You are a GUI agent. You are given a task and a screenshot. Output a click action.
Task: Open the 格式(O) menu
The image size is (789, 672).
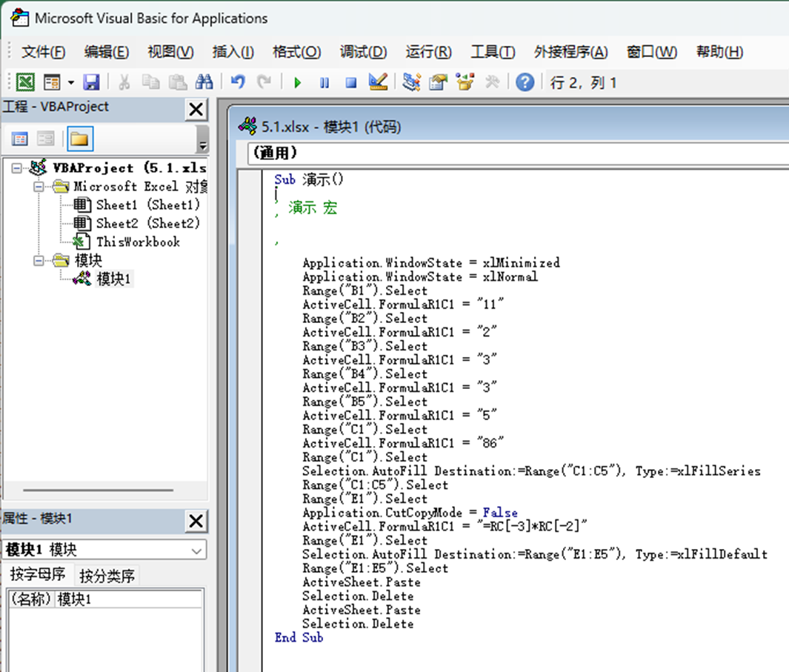tap(297, 52)
